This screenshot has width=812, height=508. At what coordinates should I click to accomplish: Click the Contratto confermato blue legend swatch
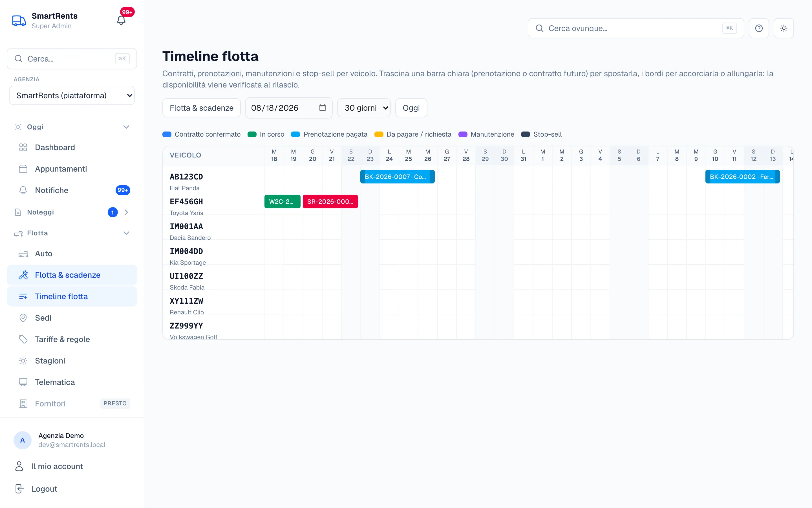click(x=167, y=134)
